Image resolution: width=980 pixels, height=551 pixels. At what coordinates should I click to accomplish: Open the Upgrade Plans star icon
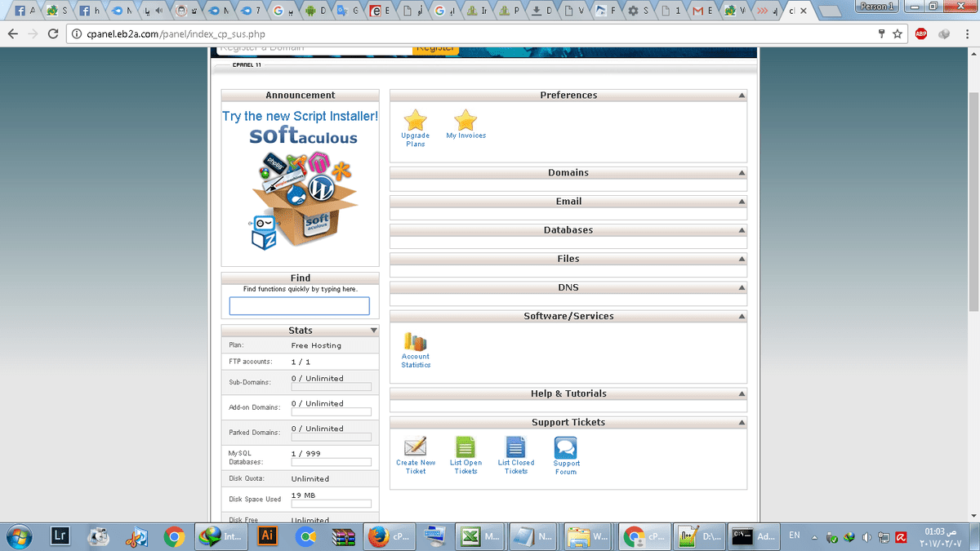click(416, 121)
